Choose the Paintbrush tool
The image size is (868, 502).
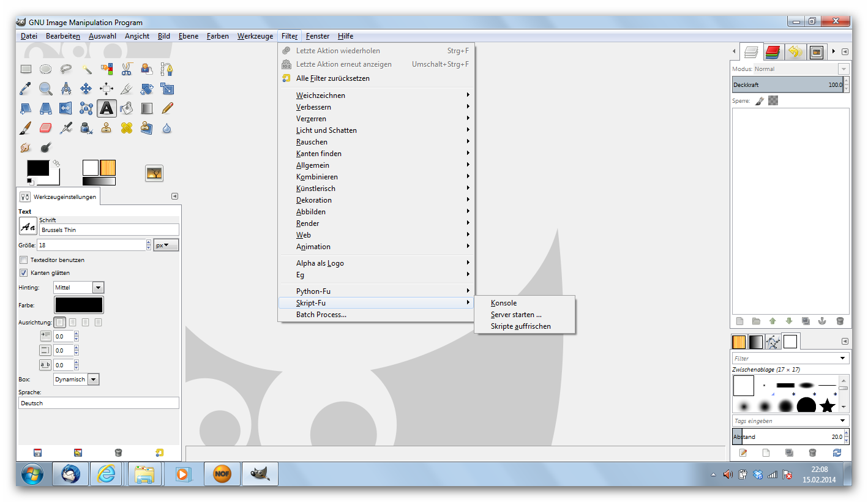[x=26, y=128]
